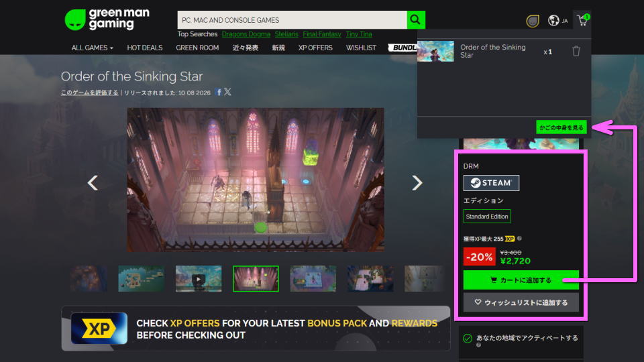The width and height of the screenshot is (644, 362).
Task: Open the WISHLIST menu item
Action: 361,48
